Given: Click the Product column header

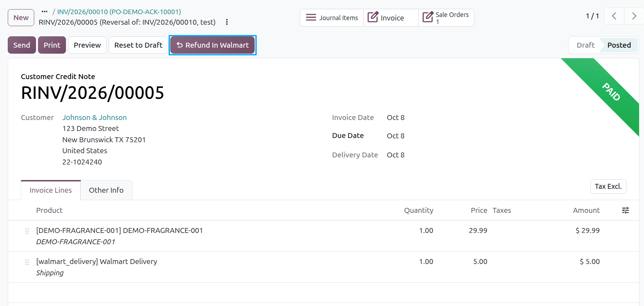Looking at the screenshot, I should (49, 210).
